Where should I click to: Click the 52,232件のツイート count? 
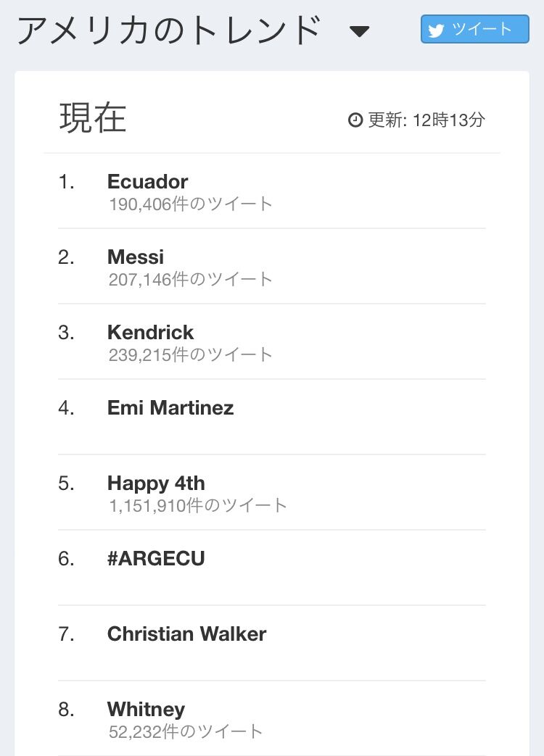(x=186, y=731)
